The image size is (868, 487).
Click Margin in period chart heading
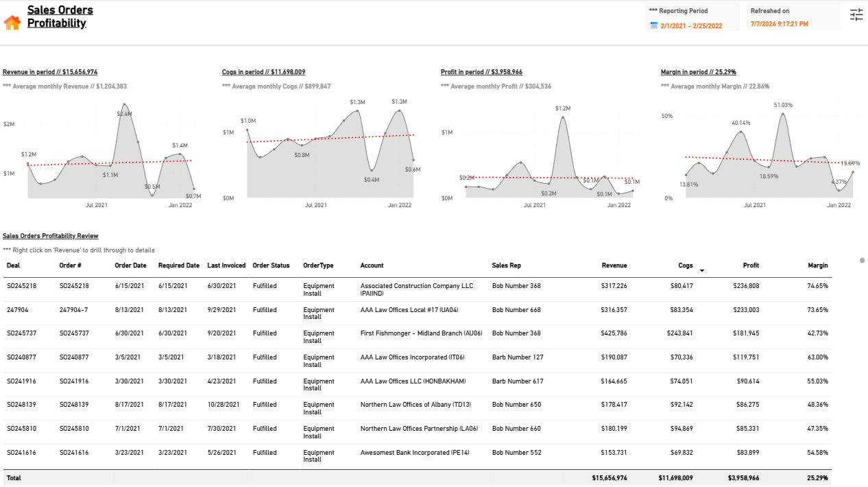pos(699,72)
